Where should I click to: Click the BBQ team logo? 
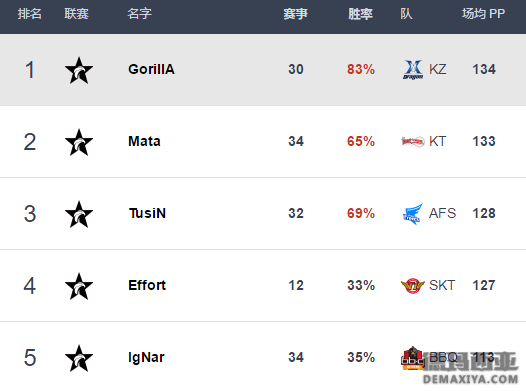pos(413,358)
